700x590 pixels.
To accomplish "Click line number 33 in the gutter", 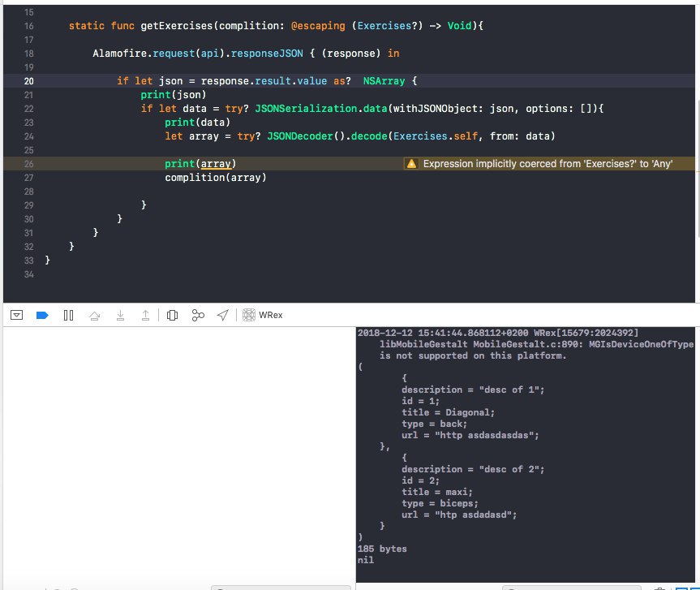I will (x=29, y=261).
